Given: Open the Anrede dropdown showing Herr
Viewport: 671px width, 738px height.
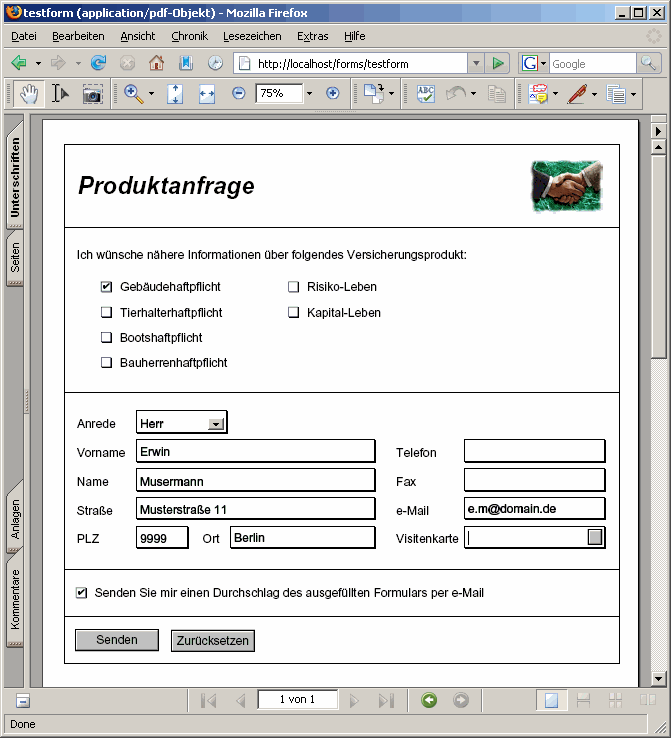Looking at the screenshot, I should (215, 424).
